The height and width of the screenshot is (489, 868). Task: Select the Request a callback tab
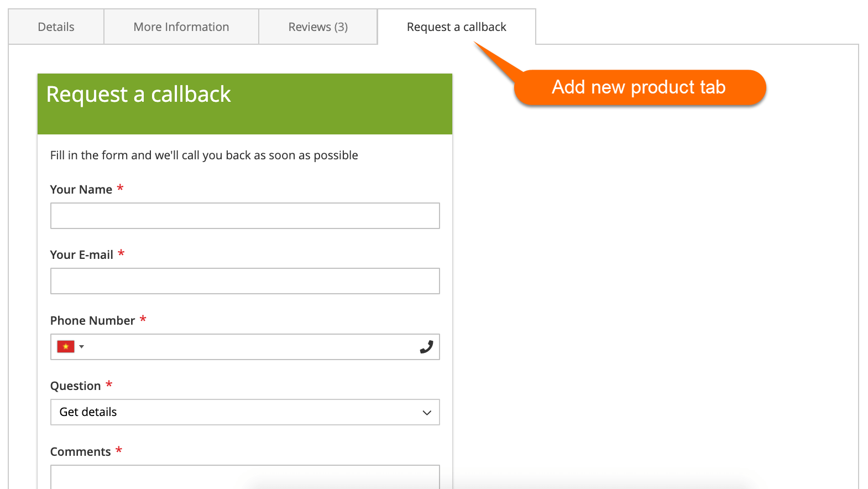(x=457, y=27)
